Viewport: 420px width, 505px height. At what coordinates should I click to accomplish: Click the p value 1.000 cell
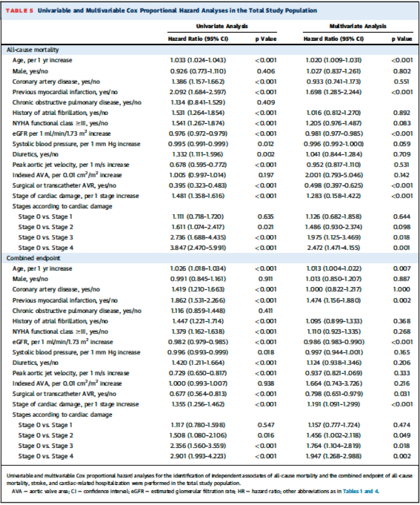click(401, 289)
